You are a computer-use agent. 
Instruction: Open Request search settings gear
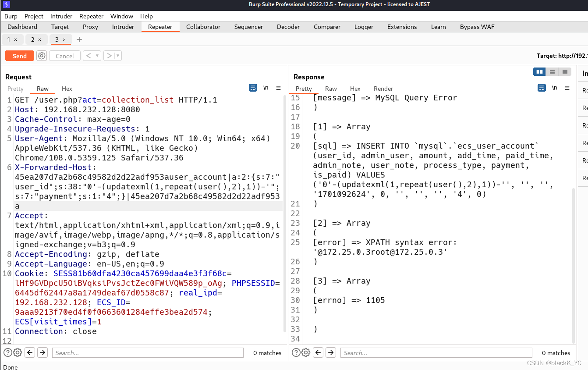tap(18, 352)
